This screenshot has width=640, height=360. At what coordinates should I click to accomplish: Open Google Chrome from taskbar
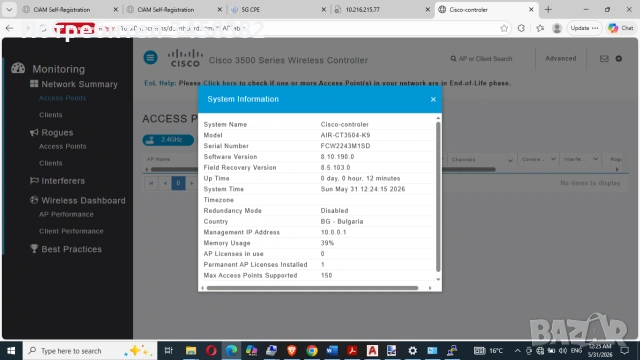[x=312, y=351]
